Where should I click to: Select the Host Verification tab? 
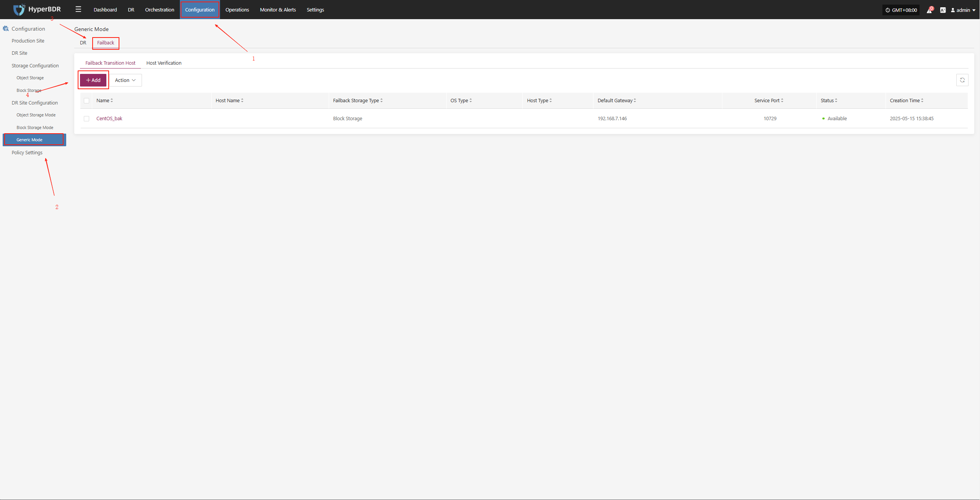click(164, 63)
